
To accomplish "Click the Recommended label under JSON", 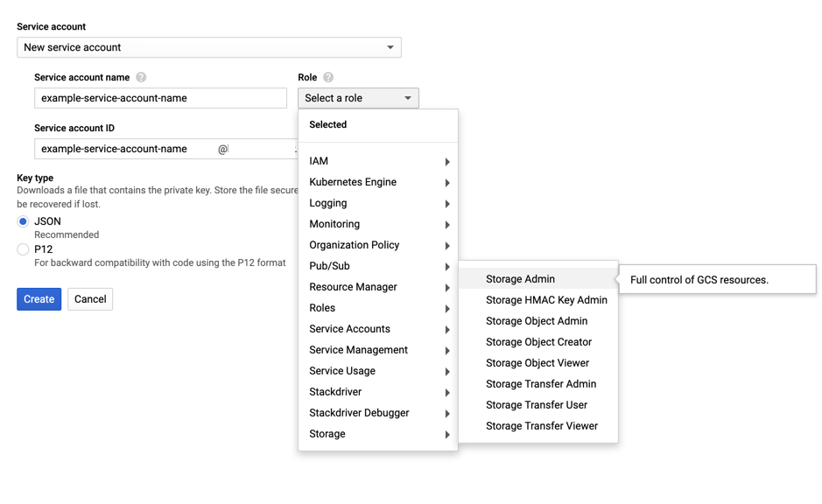I will (x=67, y=234).
